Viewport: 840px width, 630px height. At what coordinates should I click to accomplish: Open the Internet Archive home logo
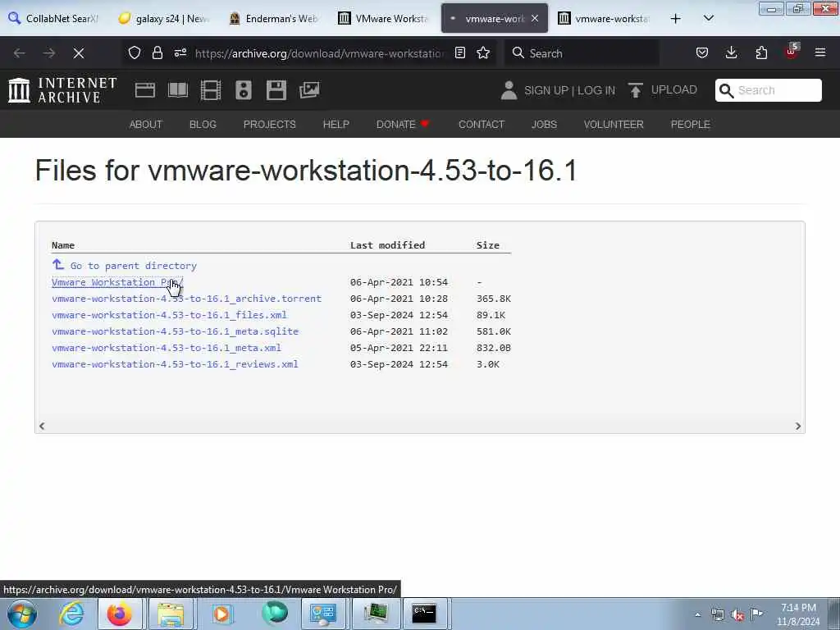tap(62, 90)
